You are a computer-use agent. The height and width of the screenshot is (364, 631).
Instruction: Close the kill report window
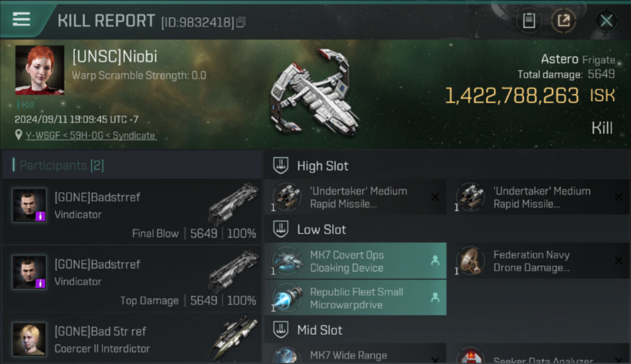click(606, 21)
